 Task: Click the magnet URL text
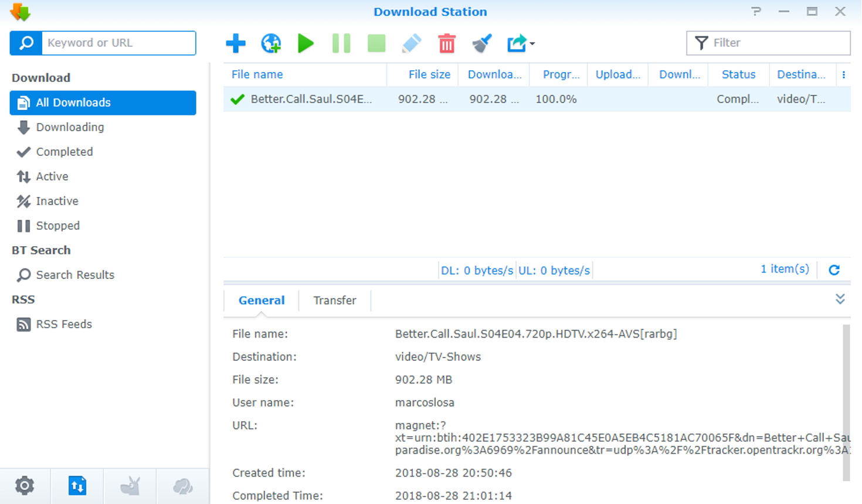(x=623, y=438)
